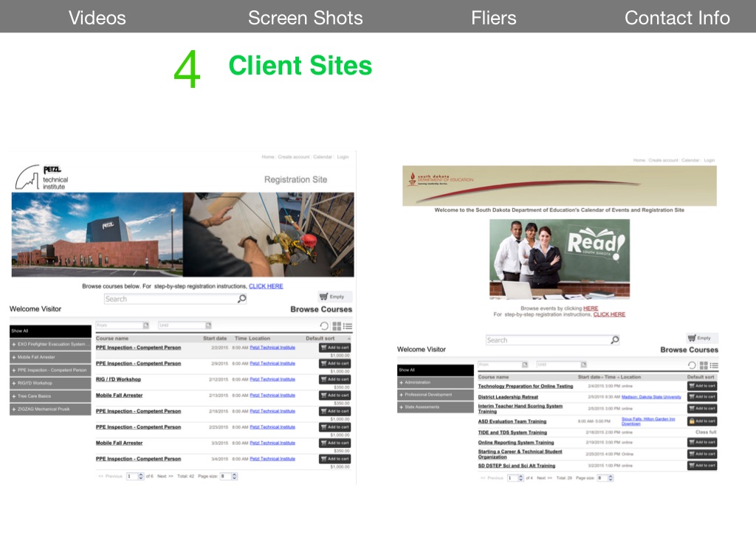This screenshot has width=756, height=552.
Task: Go to the Fliers tab
Action: pos(493,18)
